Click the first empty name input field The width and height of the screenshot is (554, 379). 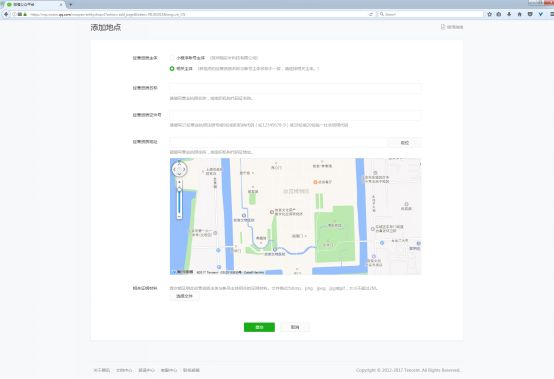click(x=295, y=88)
